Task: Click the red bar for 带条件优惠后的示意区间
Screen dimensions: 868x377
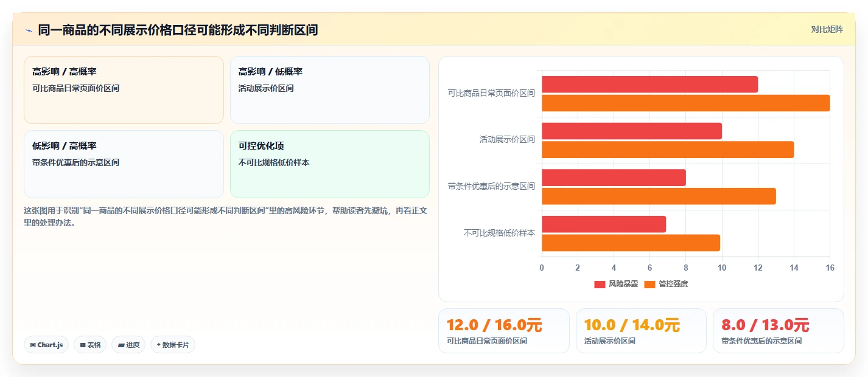Action: 614,178
